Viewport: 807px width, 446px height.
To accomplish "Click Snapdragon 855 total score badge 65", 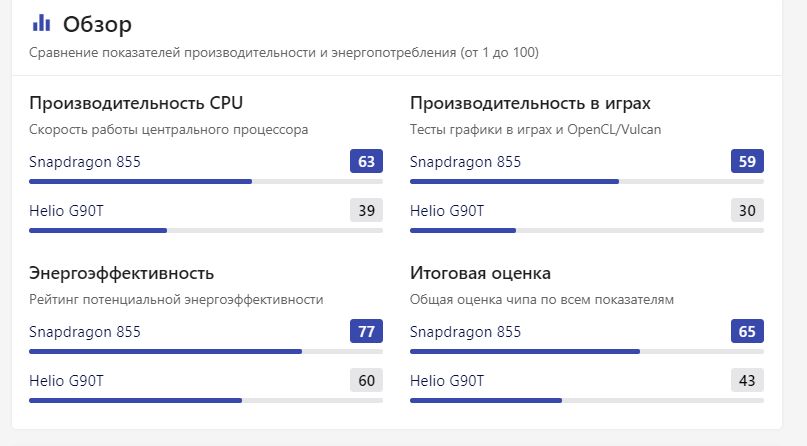I will tap(747, 331).
